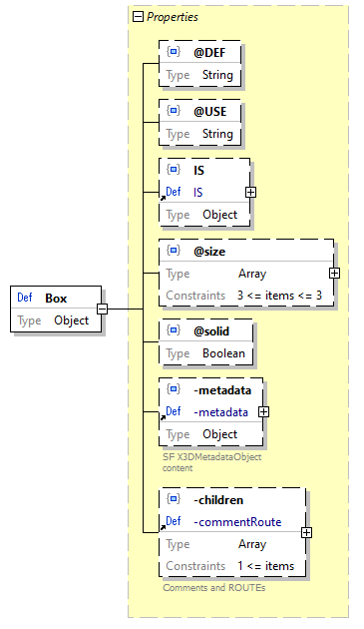Screen dimensions: 364x629
Task: Click the String type of @USE
Action: pyautogui.click(x=217, y=134)
